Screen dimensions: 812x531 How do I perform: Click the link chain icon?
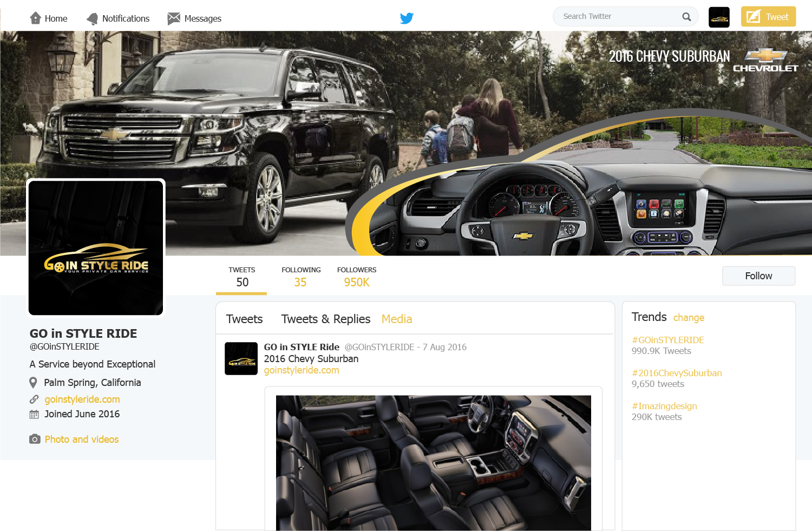[x=34, y=399]
